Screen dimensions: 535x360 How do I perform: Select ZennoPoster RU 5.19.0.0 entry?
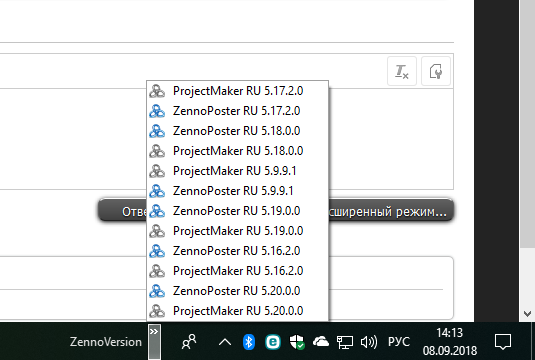[237, 211]
